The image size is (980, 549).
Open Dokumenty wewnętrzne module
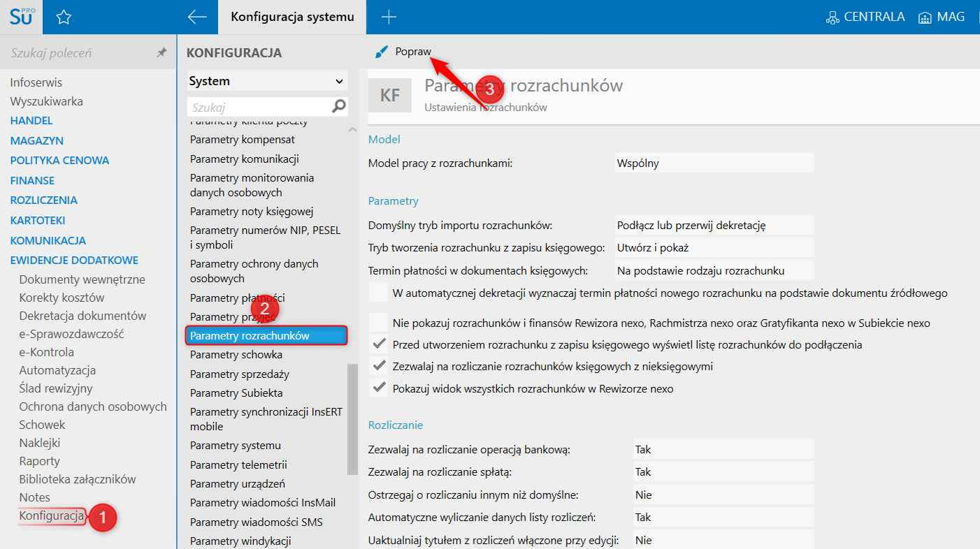[x=82, y=279]
